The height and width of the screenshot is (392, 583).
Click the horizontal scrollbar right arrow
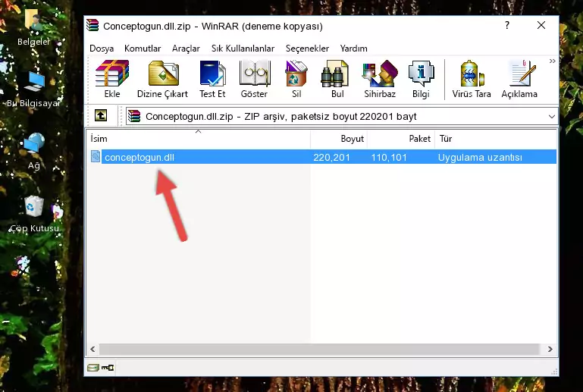click(550, 350)
